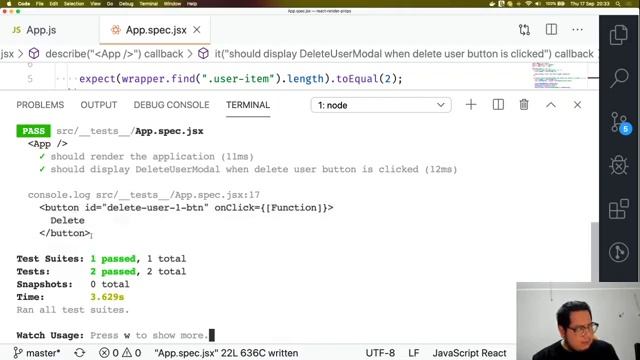Open the Search view in activity bar
The height and width of the screenshot is (360, 640).
coord(619,78)
